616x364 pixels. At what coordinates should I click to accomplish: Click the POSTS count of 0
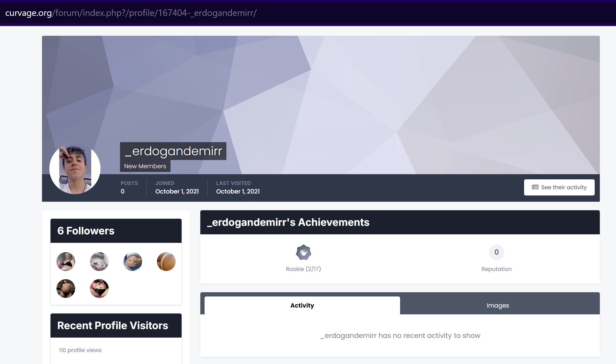pyautogui.click(x=123, y=192)
